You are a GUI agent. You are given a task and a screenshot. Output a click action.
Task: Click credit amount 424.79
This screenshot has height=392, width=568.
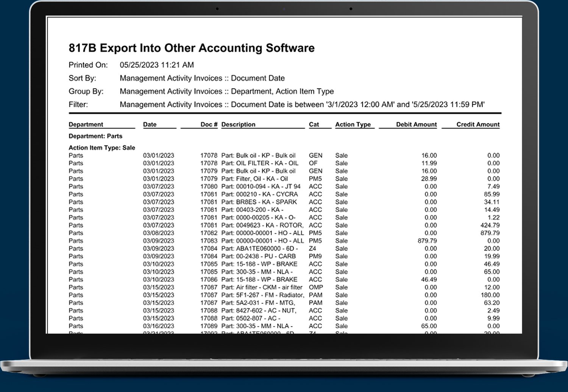click(490, 225)
